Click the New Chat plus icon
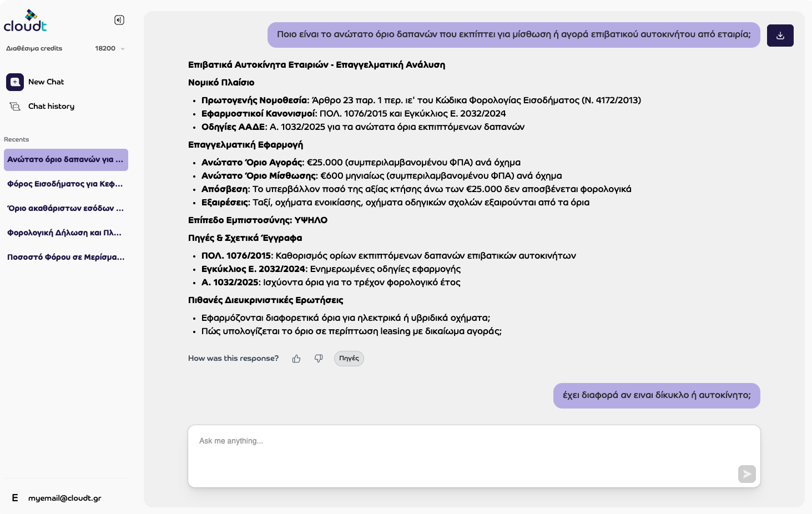 (15, 82)
